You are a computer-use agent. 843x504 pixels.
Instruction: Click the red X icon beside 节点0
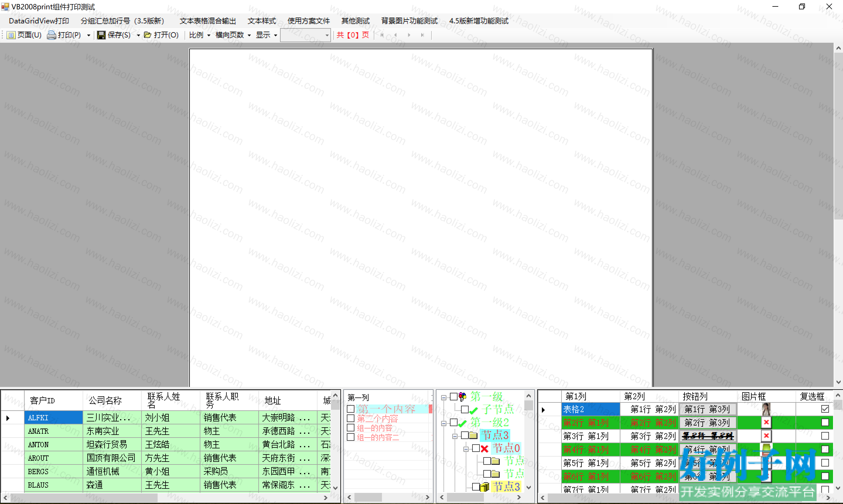point(484,449)
